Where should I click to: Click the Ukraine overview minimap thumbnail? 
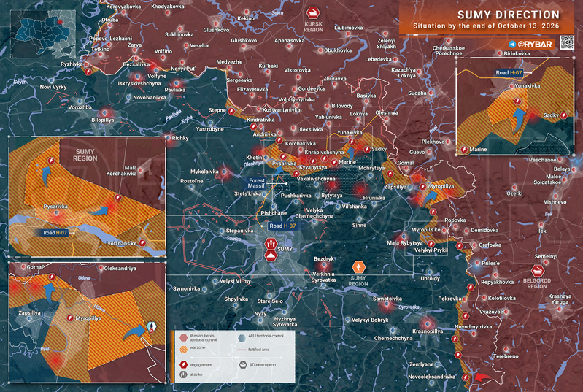click(x=43, y=34)
